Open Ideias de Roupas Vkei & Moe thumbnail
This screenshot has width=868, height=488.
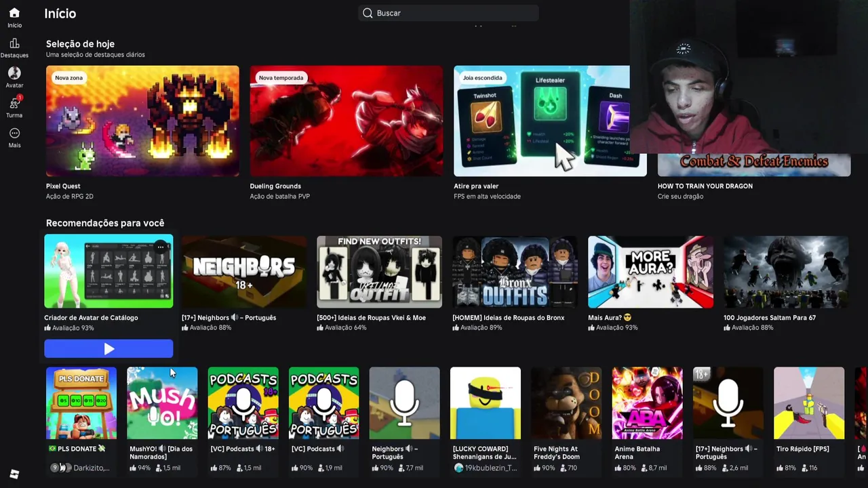click(x=379, y=272)
